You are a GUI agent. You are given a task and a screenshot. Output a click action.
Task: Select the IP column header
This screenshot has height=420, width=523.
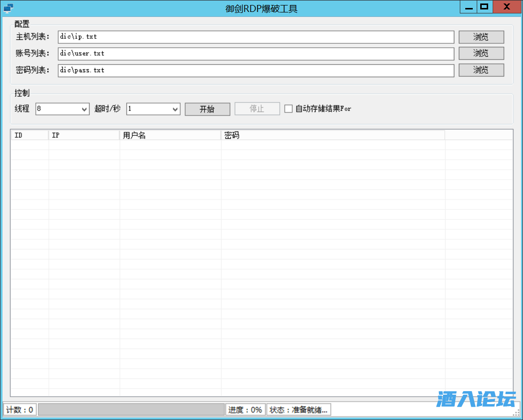click(84, 134)
